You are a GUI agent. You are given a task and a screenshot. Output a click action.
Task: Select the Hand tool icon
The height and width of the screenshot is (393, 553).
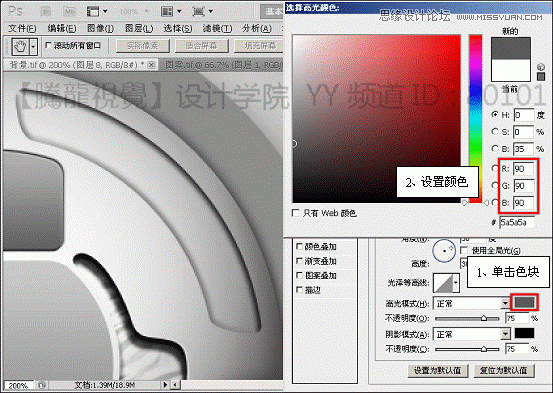point(20,46)
